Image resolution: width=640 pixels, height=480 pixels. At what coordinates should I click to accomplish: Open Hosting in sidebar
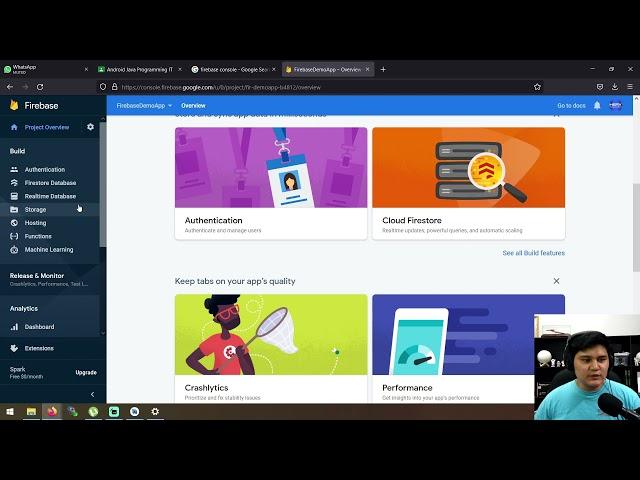click(x=35, y=223)
